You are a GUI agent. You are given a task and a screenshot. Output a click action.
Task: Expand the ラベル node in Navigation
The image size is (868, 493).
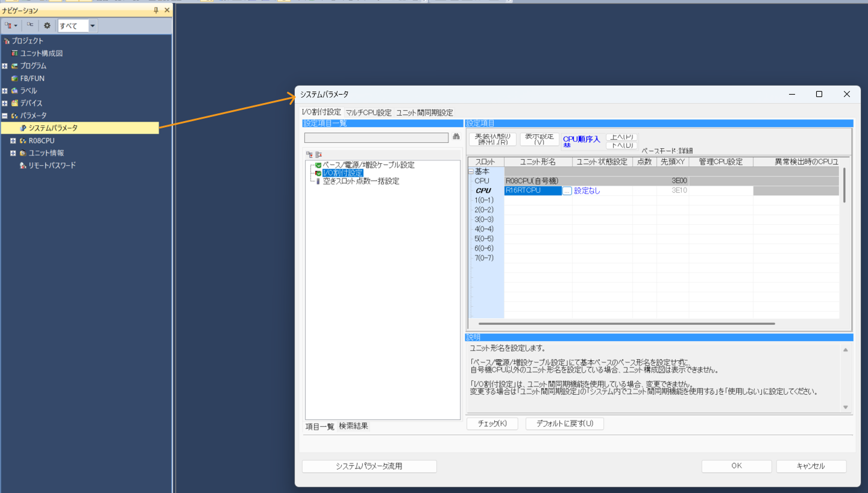[5, 91]
